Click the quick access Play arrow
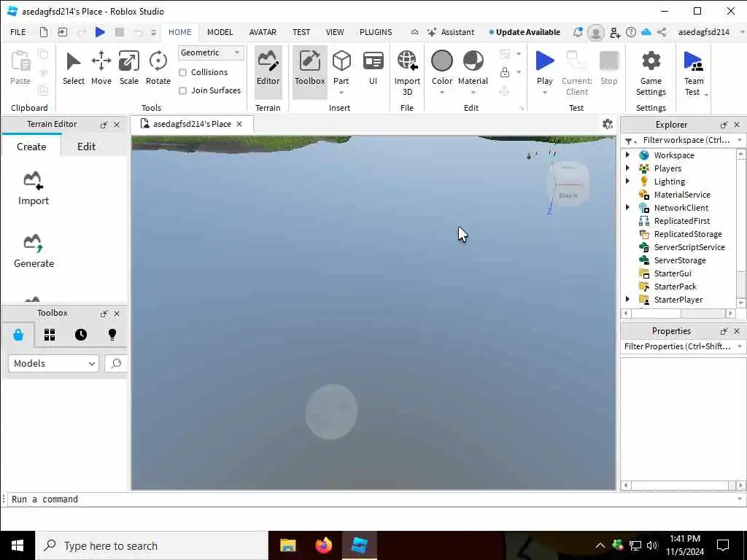The height and width of the screenshot is (560, 747). click(100, 32)
